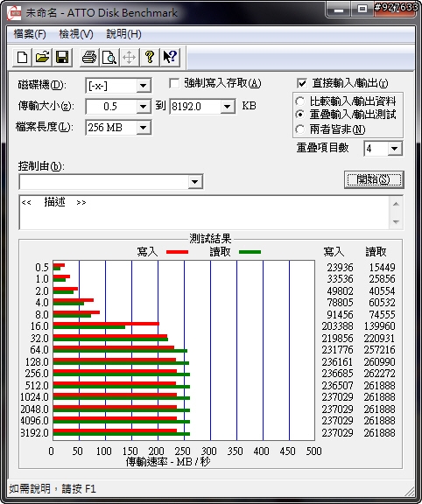Minimize the ATTO Disk Benchmark window
The width and height of the screenshot is (422, 504).
tap(338, 10)
